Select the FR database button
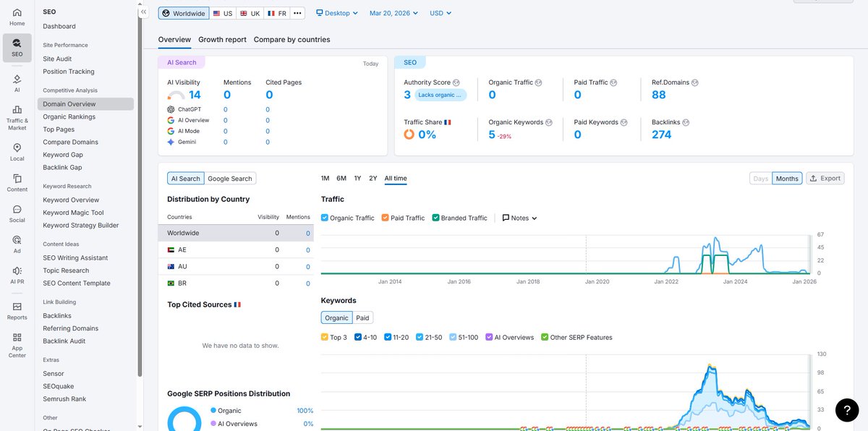The width and height of the screenshot is (868, 431). (x=276, y=13)
